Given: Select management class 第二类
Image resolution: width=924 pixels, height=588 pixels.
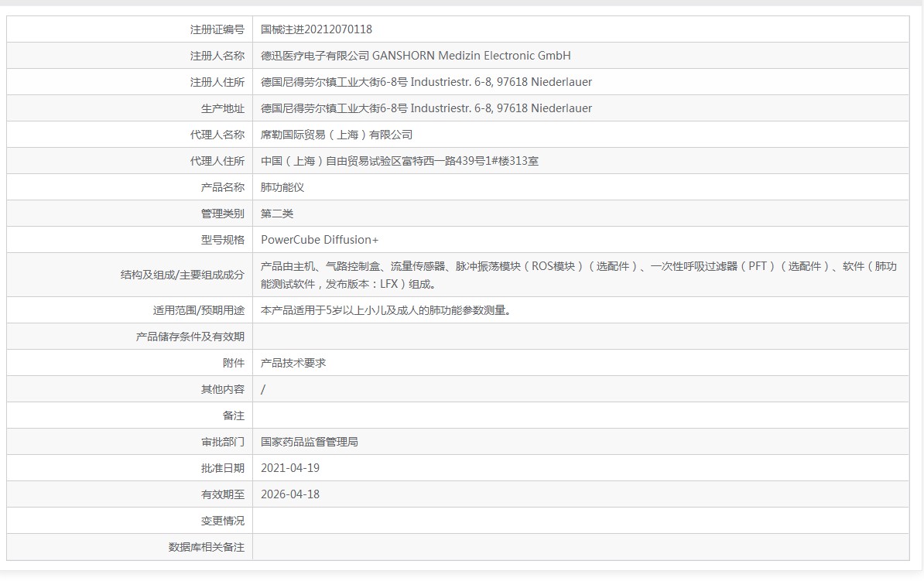Looking at the screenshot, I should point(277,214).
